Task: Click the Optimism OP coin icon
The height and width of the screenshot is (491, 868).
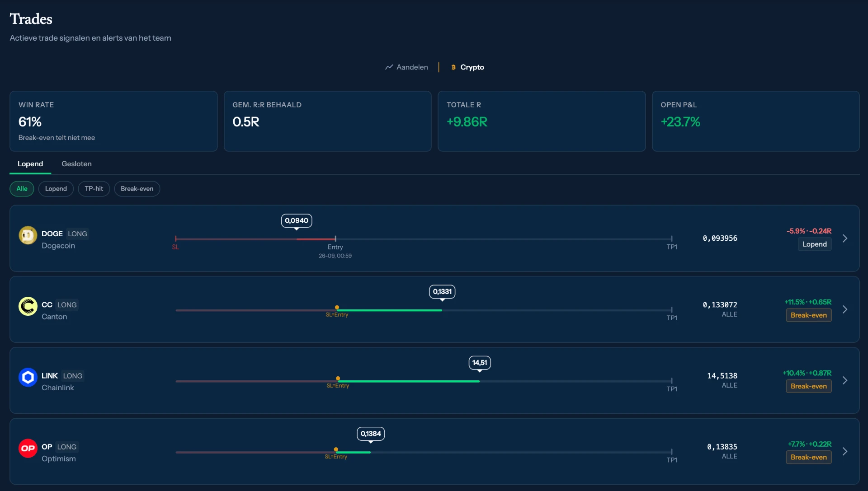Action: (28, 448)
